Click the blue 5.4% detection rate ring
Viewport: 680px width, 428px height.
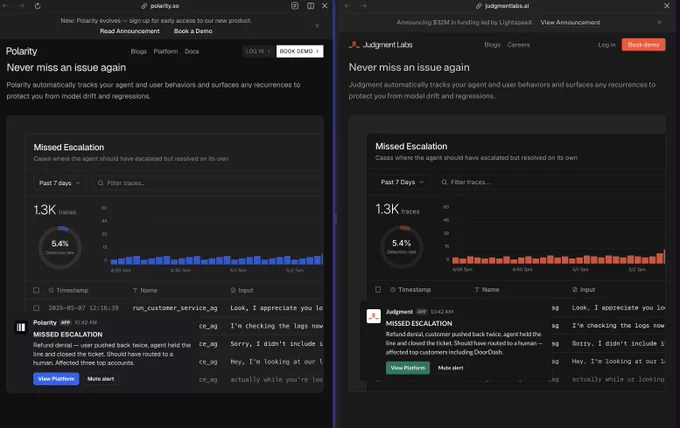pos(60,247)
